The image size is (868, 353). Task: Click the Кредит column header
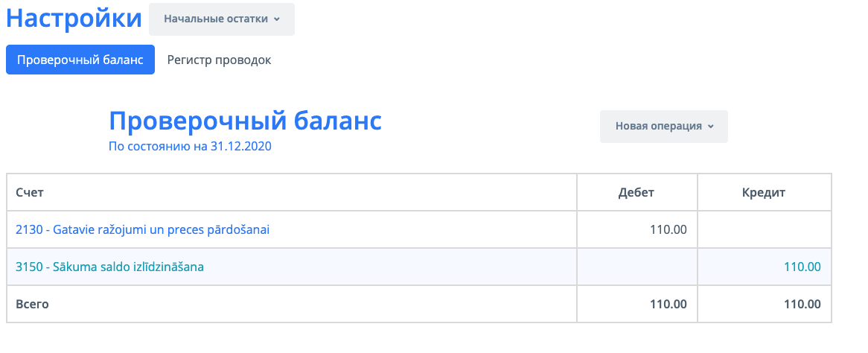pyautogui.click(x=764, y=192)
